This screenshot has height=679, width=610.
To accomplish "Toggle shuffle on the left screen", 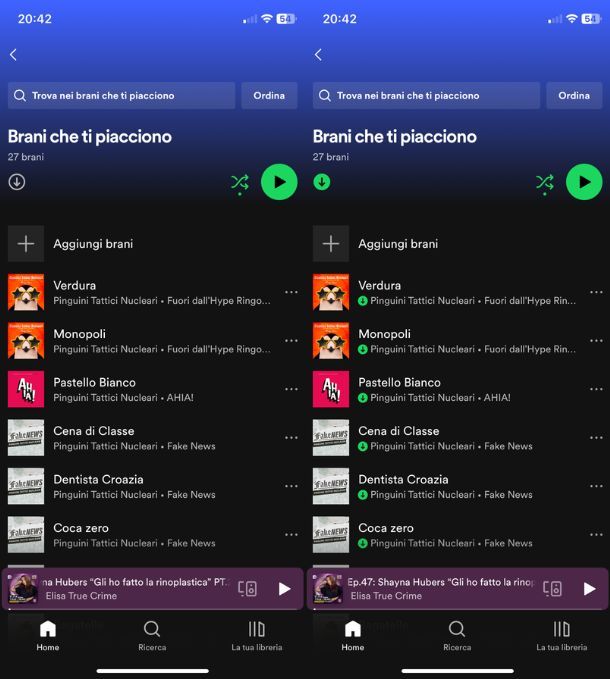I will click(x=240, y=184).
